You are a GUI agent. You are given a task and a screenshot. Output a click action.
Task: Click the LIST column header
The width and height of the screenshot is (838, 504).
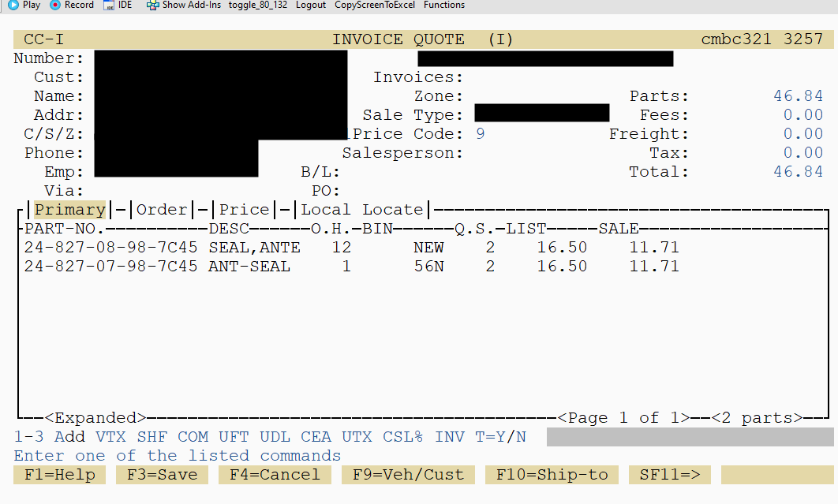coord(526,229)
